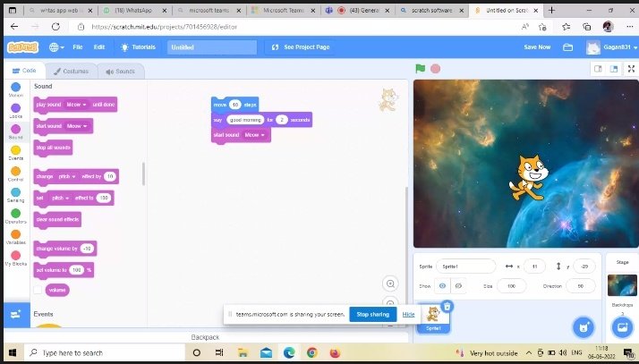Click the sprite Size field
This screenshot has height=364, width=639.
tap(511, 286)
